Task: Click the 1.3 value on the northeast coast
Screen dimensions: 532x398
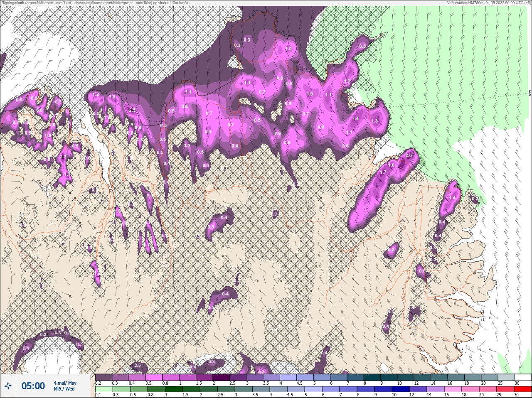Action: (x=374, y=121)
